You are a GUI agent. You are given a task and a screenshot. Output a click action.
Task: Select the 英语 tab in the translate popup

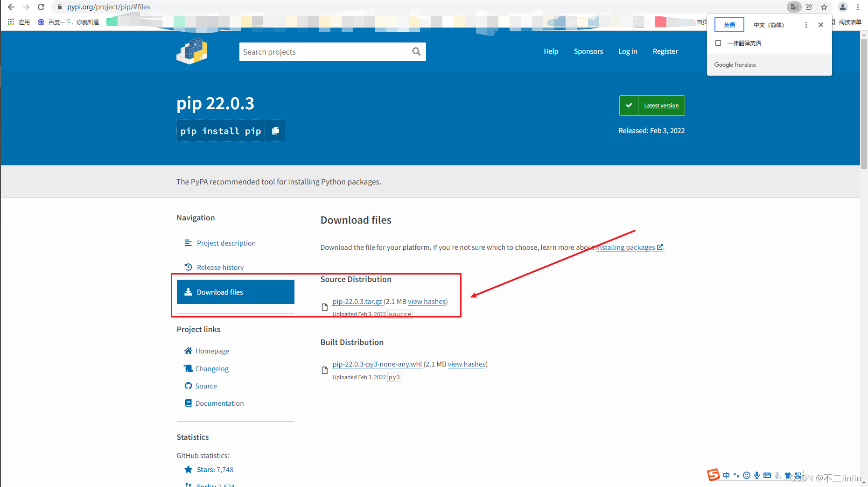point(729,25)
